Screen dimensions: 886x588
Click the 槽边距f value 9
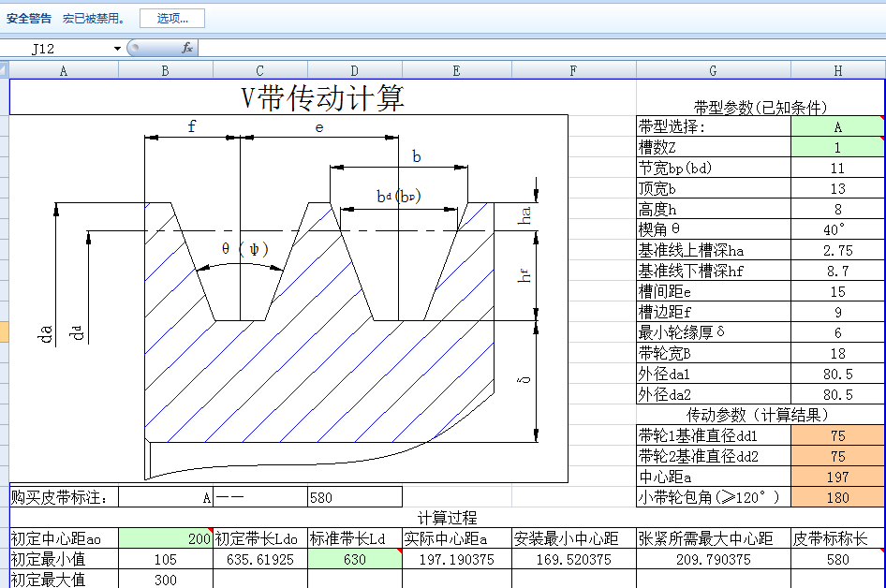(x=838, y=313)
